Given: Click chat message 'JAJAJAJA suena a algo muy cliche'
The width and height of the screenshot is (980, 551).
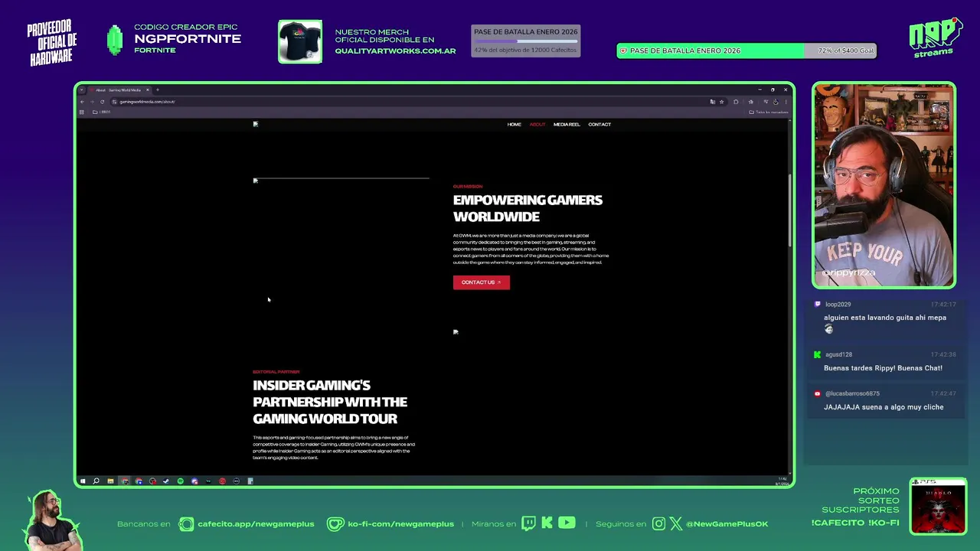Looking at the screenshot, I should tap(884, 407).
